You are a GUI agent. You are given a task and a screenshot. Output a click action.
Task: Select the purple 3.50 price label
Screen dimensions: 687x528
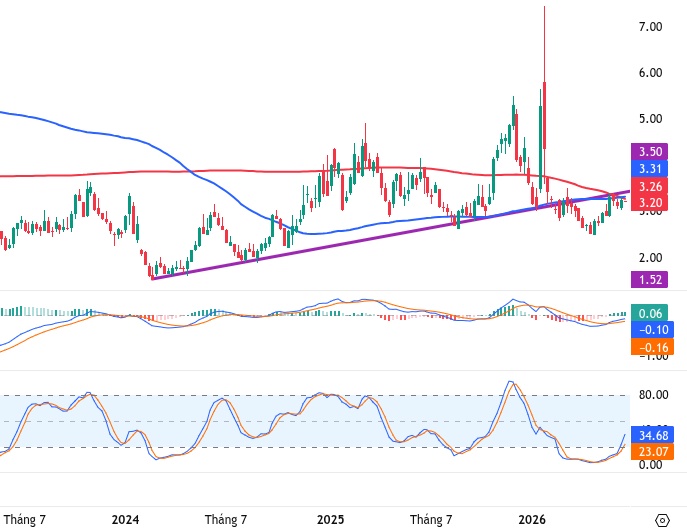[649, 152]
